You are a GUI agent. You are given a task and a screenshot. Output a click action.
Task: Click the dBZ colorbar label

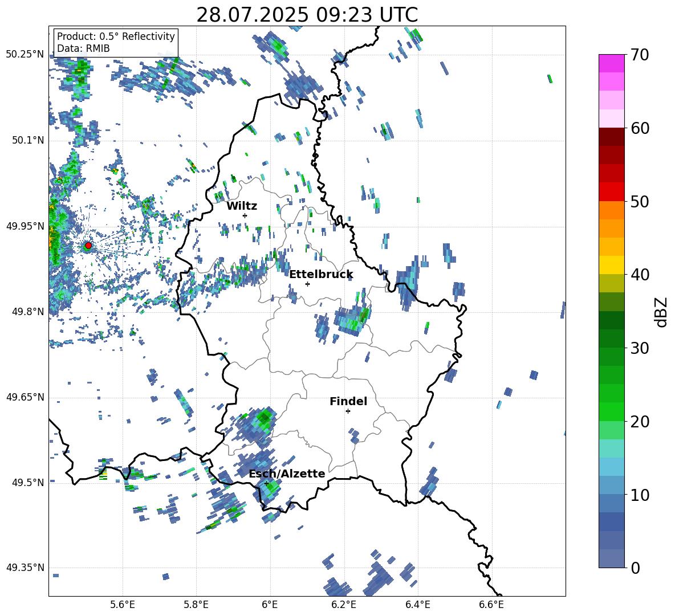pyautogui.click(x=662, y=312)
